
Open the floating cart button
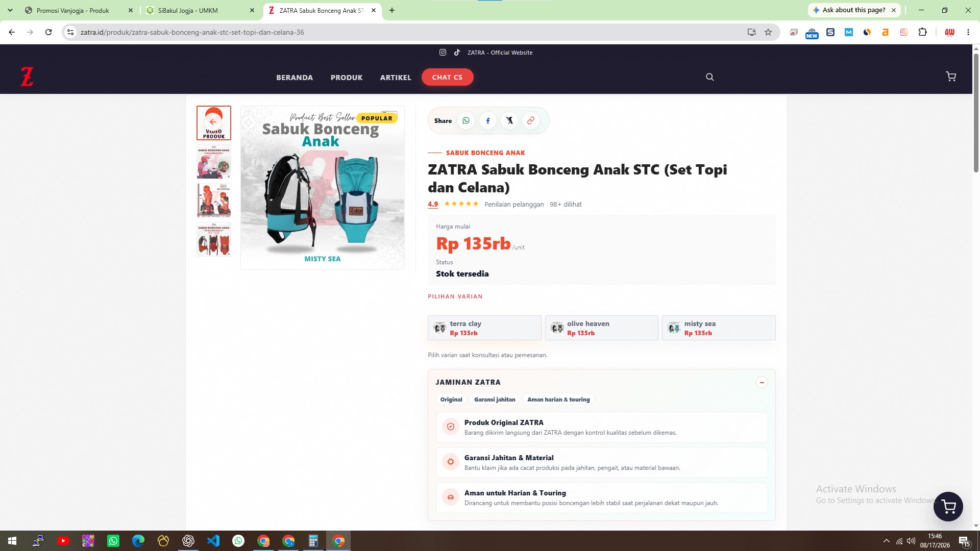(x=948, y=507)
